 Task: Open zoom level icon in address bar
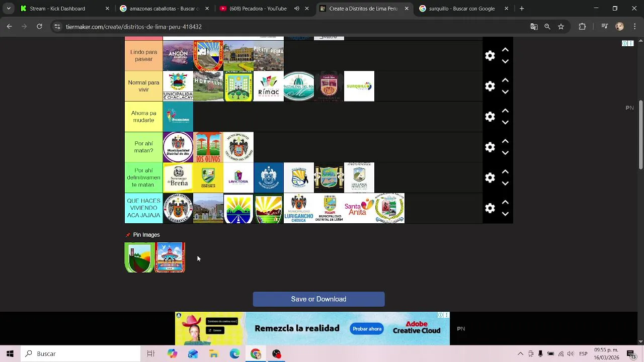[547, 27]
